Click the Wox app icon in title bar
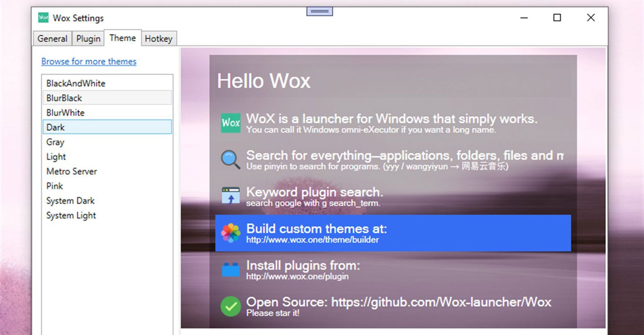The image size is (644, 335). pos(43,17)
